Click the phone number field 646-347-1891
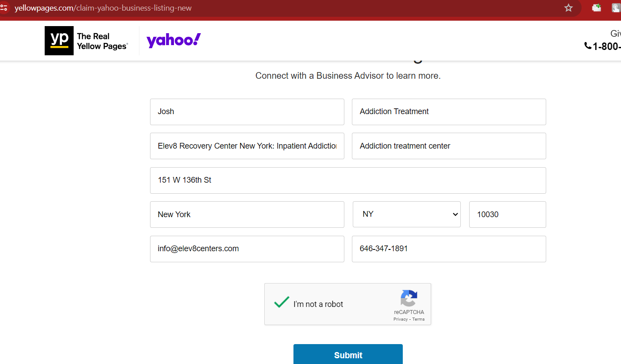The width and height of the screenshot is (621, 364). click(449, 249)
